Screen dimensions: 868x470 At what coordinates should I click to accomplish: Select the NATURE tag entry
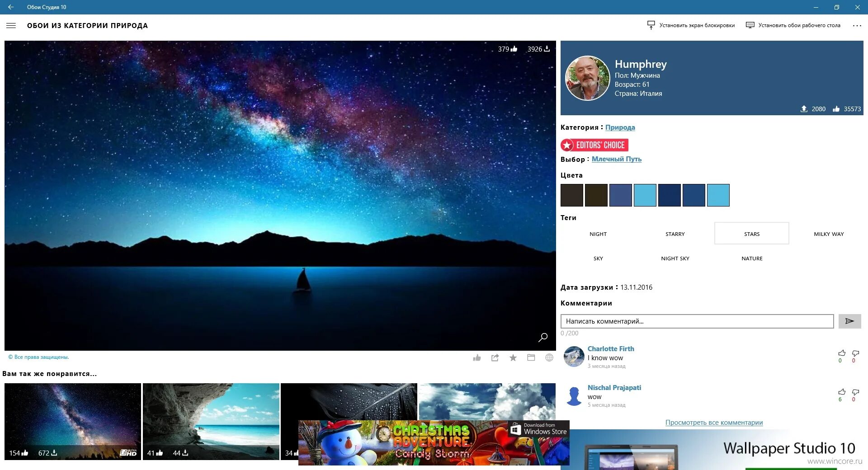[x=751, y=258]
